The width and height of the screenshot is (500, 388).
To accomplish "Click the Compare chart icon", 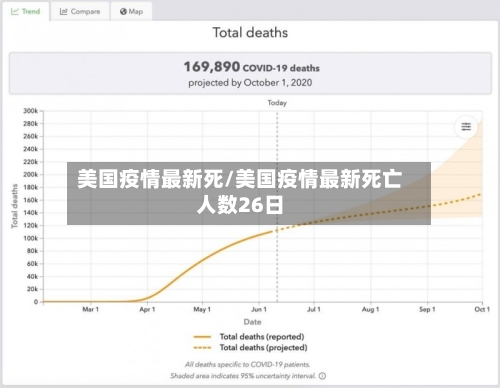I will 63,12.
